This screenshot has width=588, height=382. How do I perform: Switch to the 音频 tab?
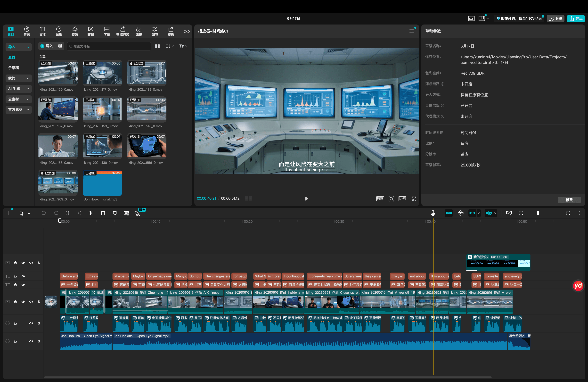(x=27, y=31)
